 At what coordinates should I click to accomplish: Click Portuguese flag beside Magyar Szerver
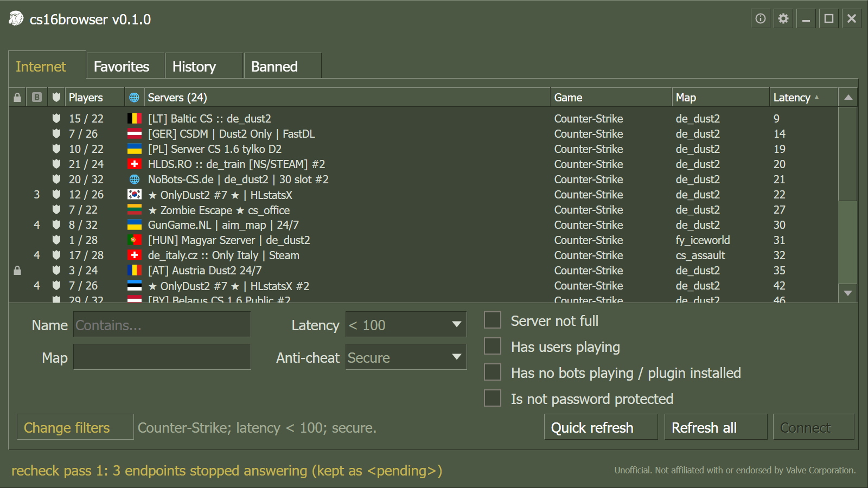pos(135,240)
